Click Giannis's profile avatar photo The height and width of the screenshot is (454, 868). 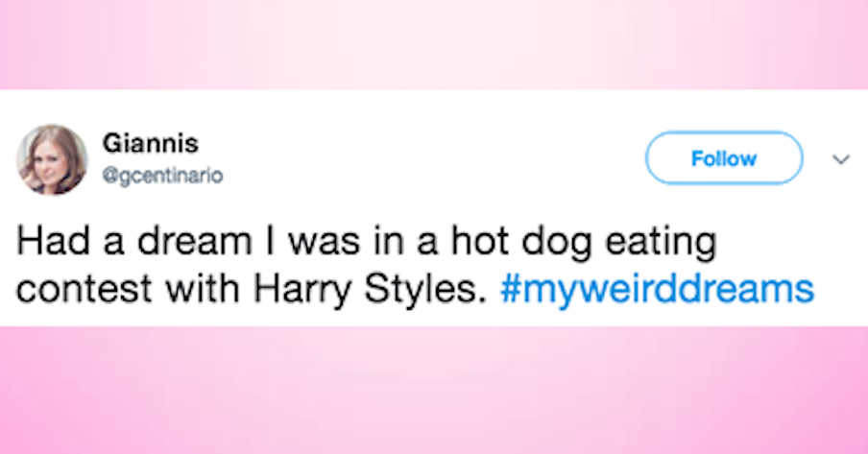coord(52,158)
